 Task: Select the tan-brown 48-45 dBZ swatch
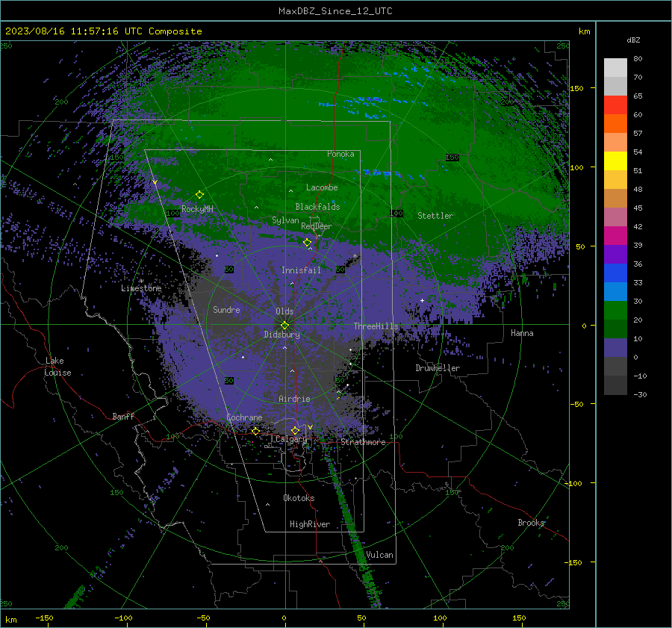click(615, 199)
